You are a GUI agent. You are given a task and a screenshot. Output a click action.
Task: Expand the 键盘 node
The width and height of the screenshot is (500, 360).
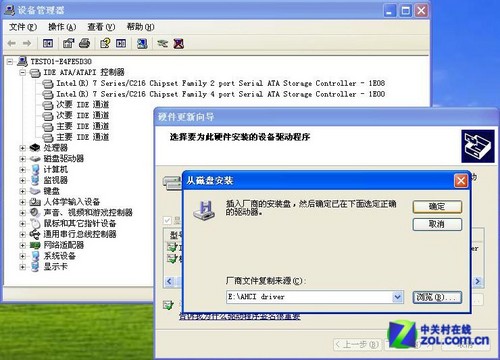[x=22, y=191]
